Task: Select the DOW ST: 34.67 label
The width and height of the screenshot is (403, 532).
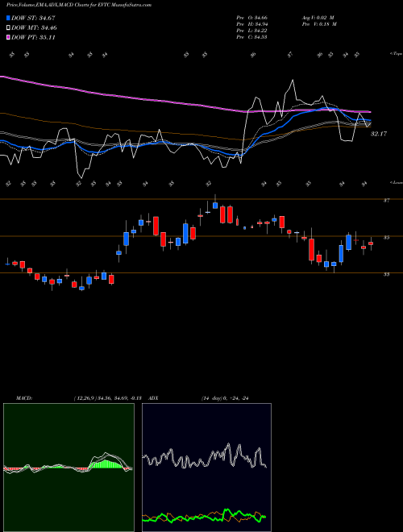Action: [33, 18]
